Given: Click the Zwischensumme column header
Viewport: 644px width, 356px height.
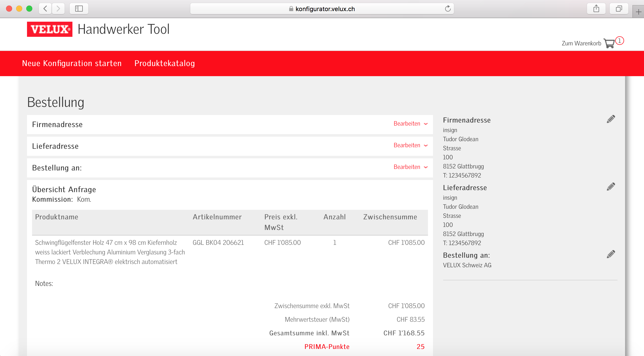Looking at the screenshot, I should click(390, 217).
